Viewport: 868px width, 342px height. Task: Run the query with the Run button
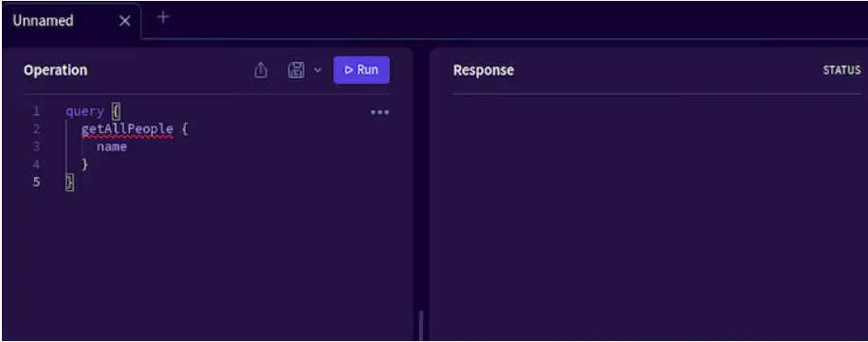click(361, 70)
